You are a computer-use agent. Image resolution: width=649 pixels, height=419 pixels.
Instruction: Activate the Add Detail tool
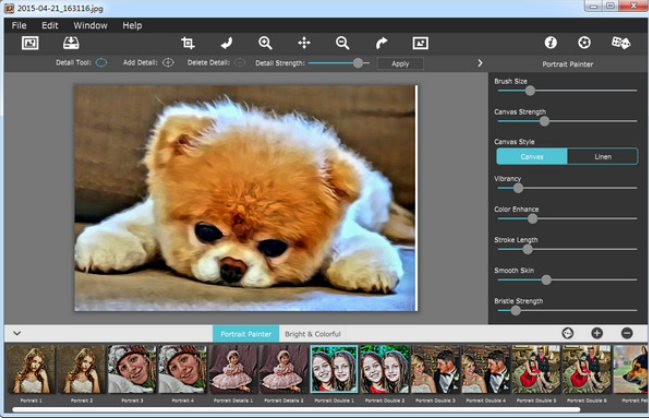click(168, 63)
